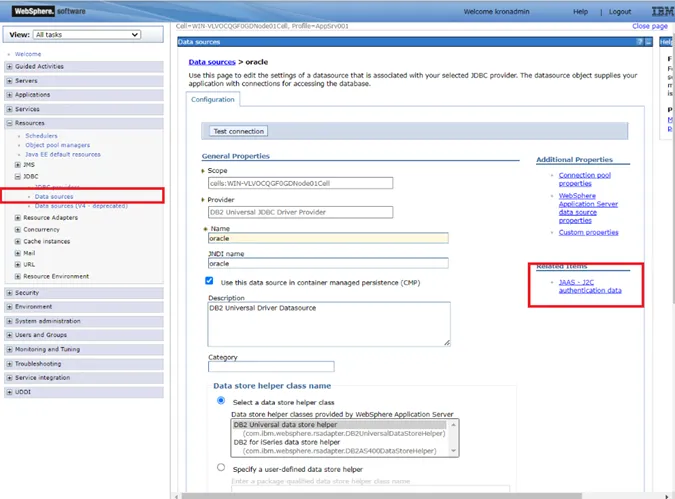Click the Scope text field
The width and height of the screenshot is (675, 499).
point(300,183)
